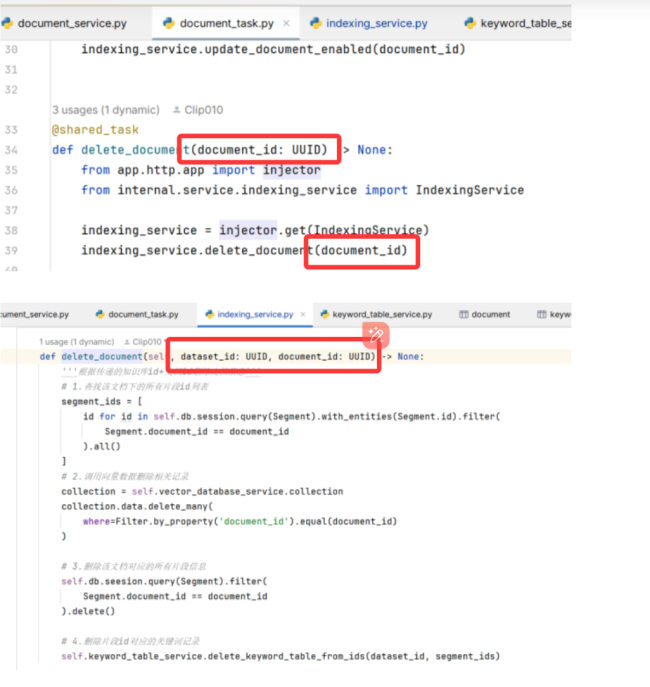The width and height of the screenshot is (650, 687).
Task: Close the document_task.py tab via its X
Action: click(286, 23)
